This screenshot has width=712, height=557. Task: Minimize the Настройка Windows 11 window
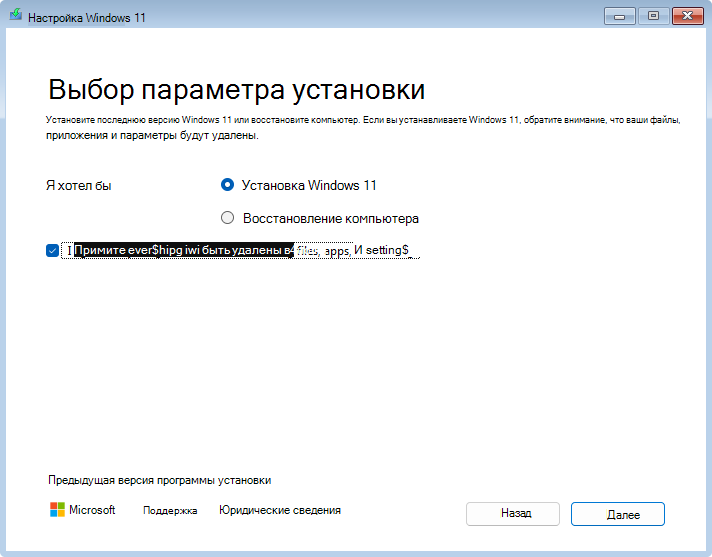619,16
